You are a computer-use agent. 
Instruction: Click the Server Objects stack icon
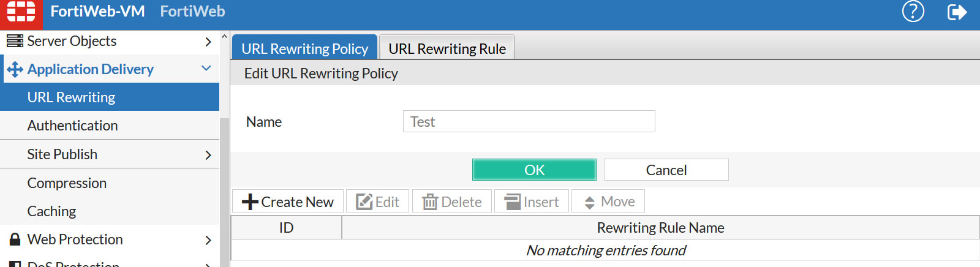tap(15, 41)
